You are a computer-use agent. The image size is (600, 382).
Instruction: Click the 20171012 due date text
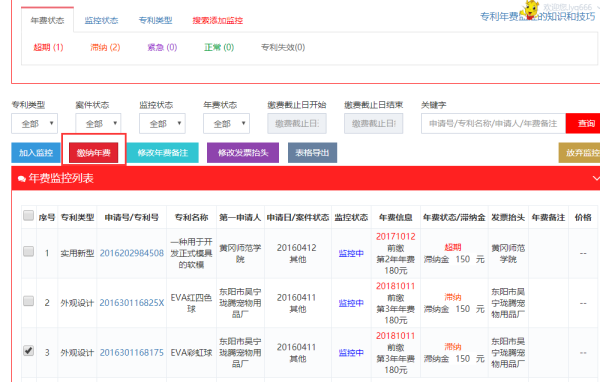396,237
